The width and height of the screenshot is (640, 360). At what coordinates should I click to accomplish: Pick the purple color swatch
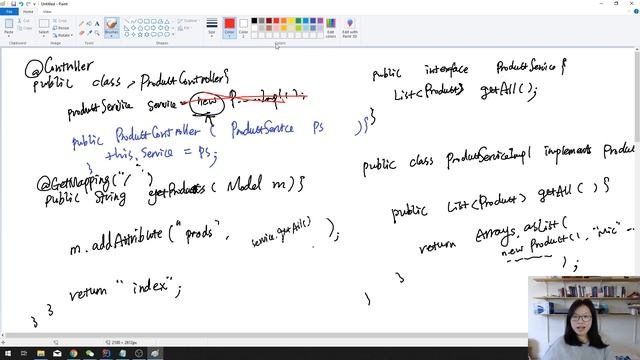tap(320, 20)
